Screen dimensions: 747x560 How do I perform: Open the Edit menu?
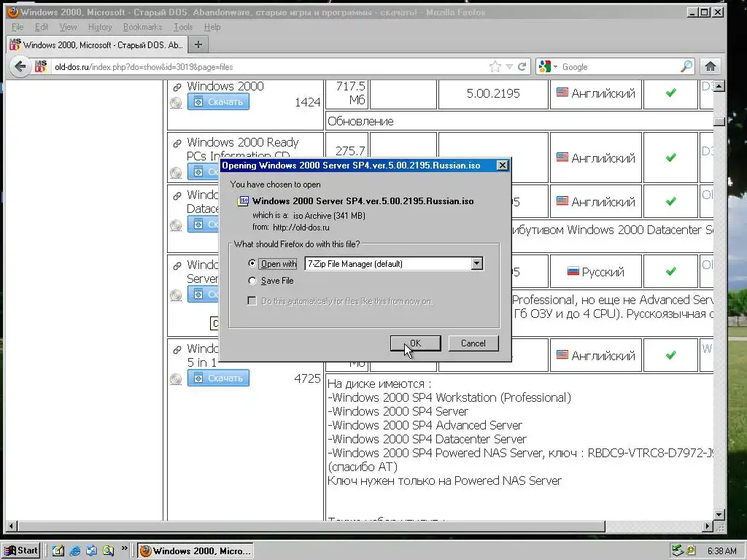(x=42, y=27)
